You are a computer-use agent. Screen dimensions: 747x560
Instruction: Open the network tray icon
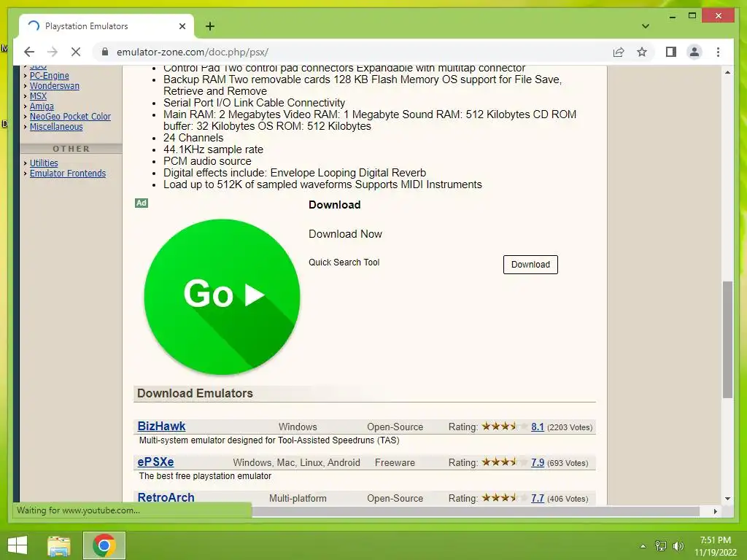coord(661,545)
